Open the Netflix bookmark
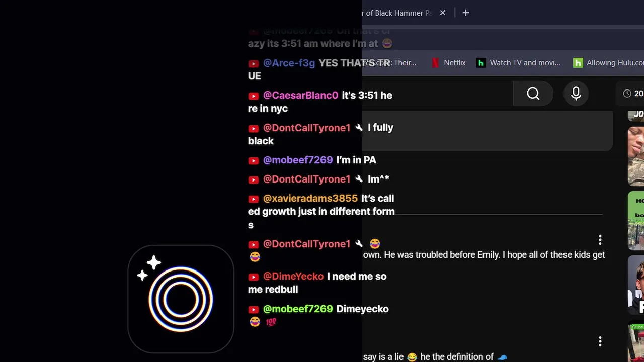Viewport: 644px width, 362px height. click(449, 63)
